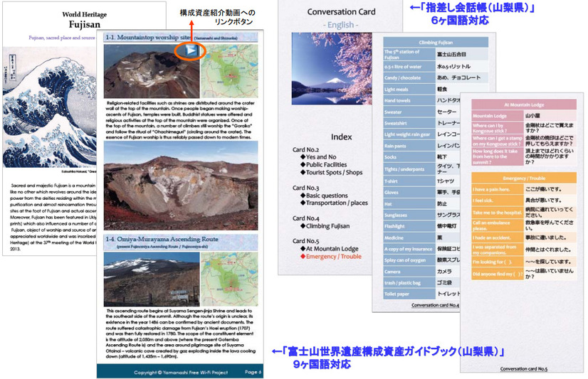The height and width of the screenshot is (379, 588).
Task: Click the "Conversation card No.4" footer label
Action: (436, 305)
